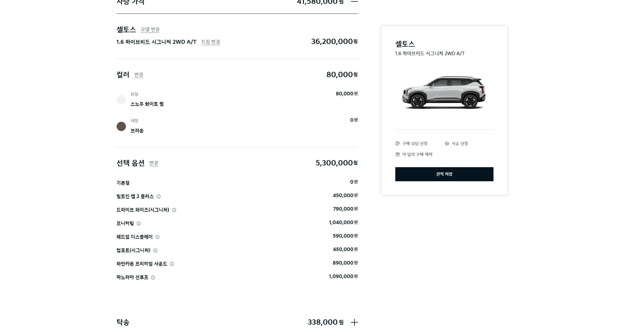View info for 하만카돈 프리미엄 사운드
Image resolution: width=644 pixels, height=332 pixels.
point(172,264)
